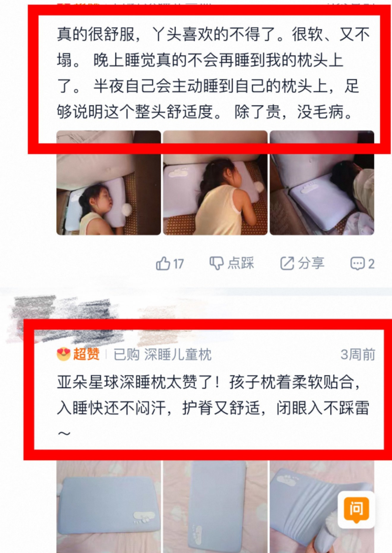Tap the thumbs-down 点踩 icon

(x=216, y=263)
